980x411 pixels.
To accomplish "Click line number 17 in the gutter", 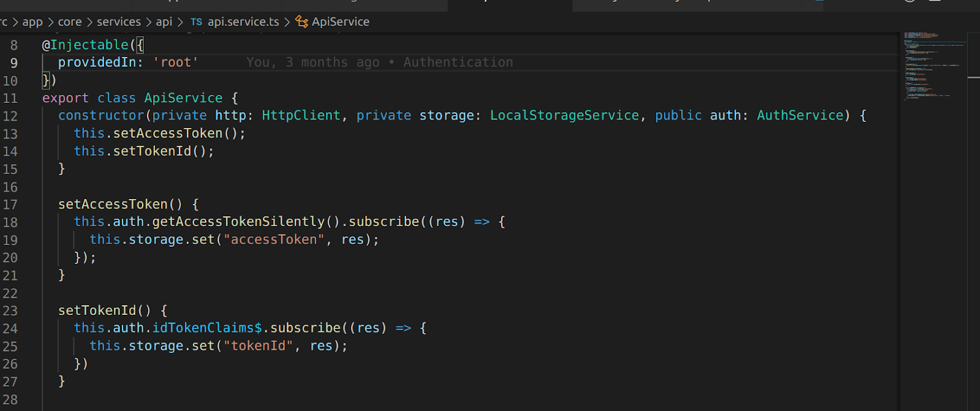I will 10,205.
